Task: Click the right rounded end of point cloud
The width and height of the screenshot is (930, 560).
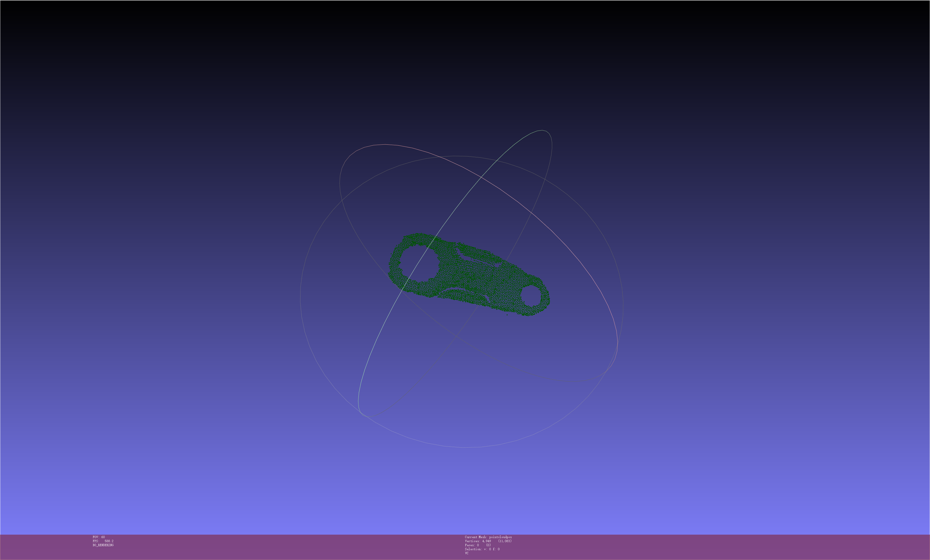Action: (x=545, y=298)
